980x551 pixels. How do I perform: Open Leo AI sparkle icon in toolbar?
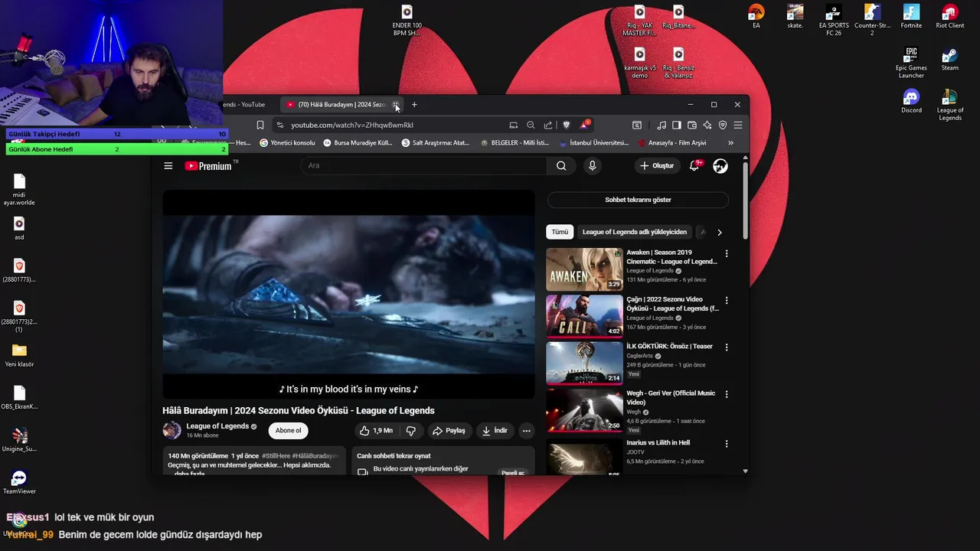pos(707,125)
